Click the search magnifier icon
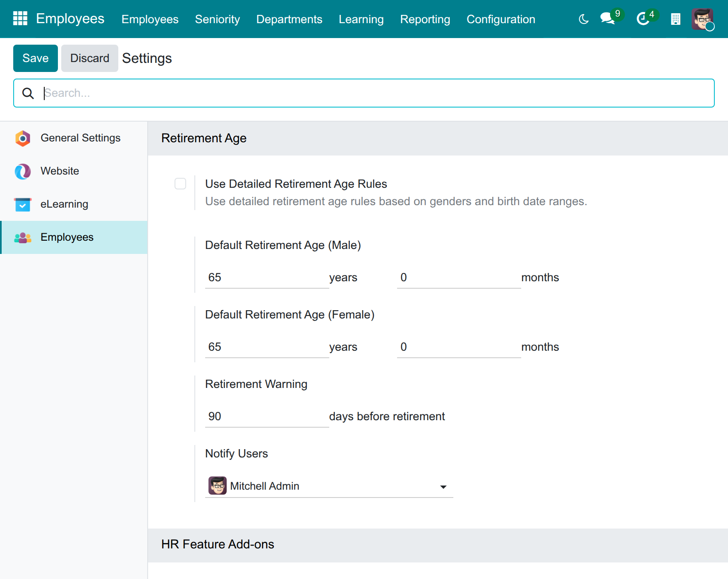Screen dimensions: 728x579 click(28, 93)
